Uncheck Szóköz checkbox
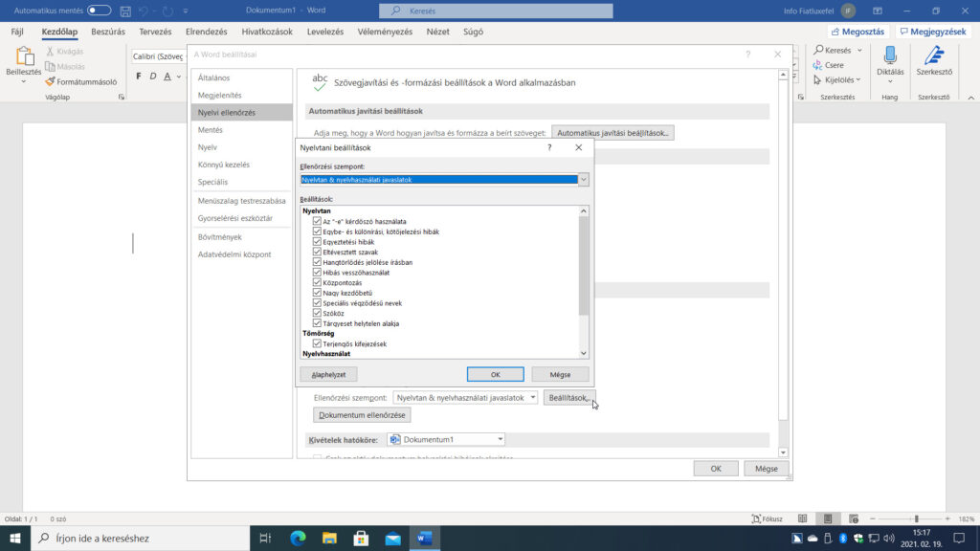Image resolution: width=980 pixels, height=551 pixels. (317, 313)
